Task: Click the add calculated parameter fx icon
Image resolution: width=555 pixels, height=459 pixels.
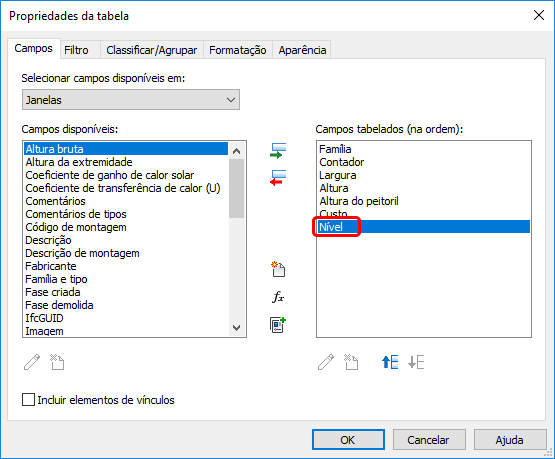Action: pos(278,297)
